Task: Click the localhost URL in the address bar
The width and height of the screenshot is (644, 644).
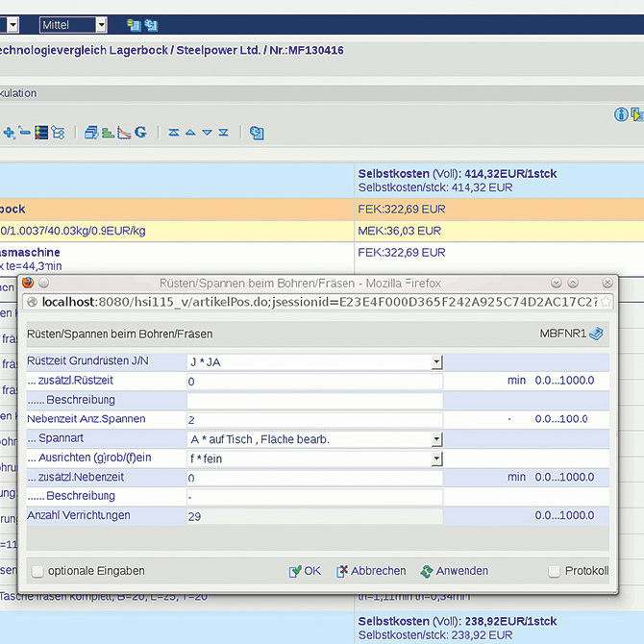Action: 319,302
